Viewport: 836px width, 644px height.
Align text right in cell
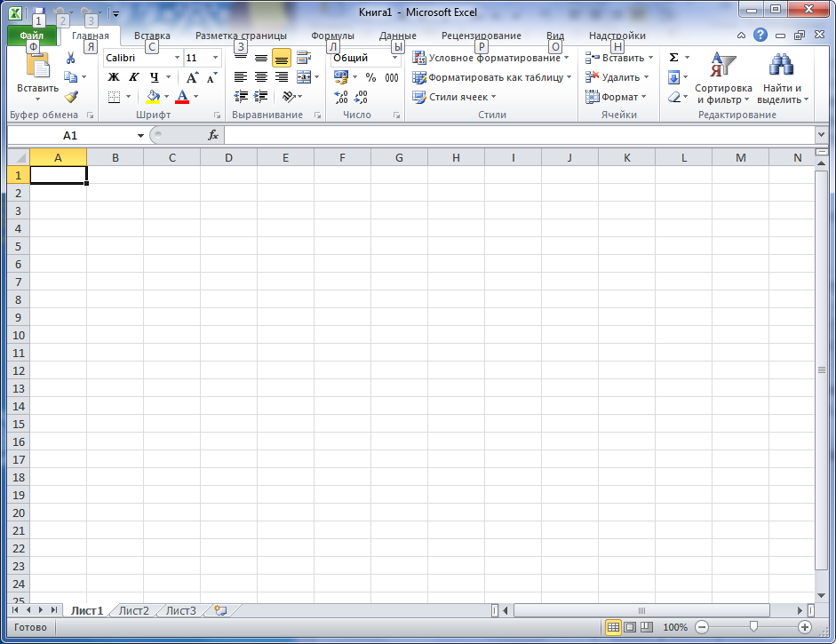point(281,77)
